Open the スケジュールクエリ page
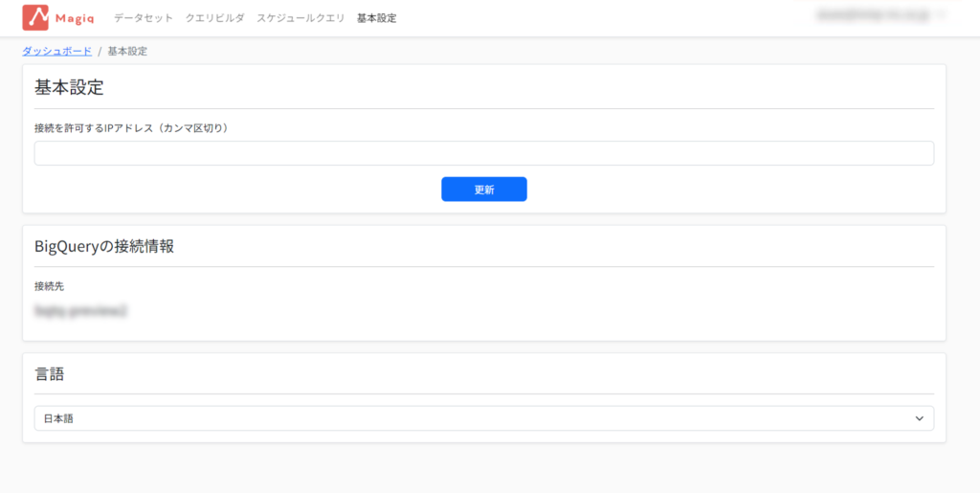This screenshot has height=493, width=980. tap(301, 18)
